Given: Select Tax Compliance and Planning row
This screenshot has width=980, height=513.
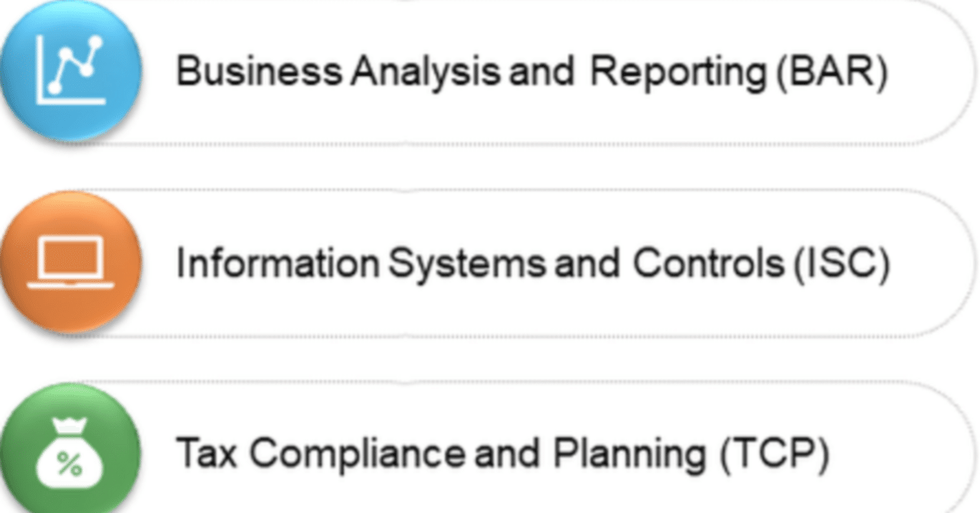Looking at the screenshot, I should click(490, 453).
